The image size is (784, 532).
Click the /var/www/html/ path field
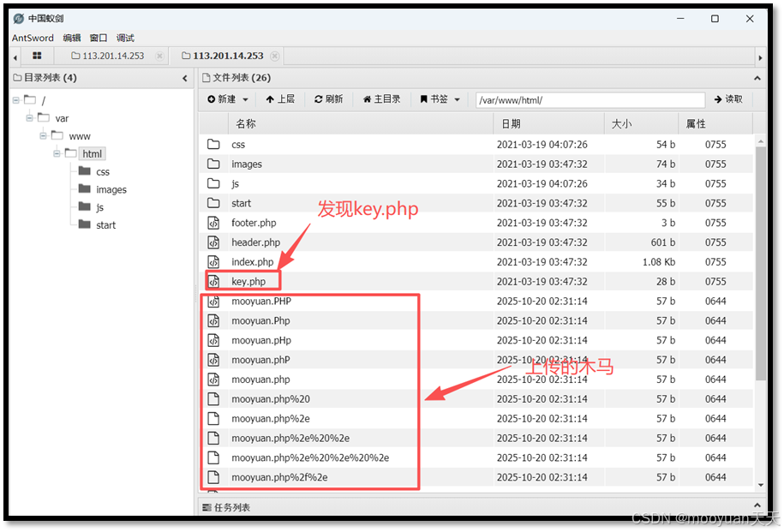(x=590, y=100)
